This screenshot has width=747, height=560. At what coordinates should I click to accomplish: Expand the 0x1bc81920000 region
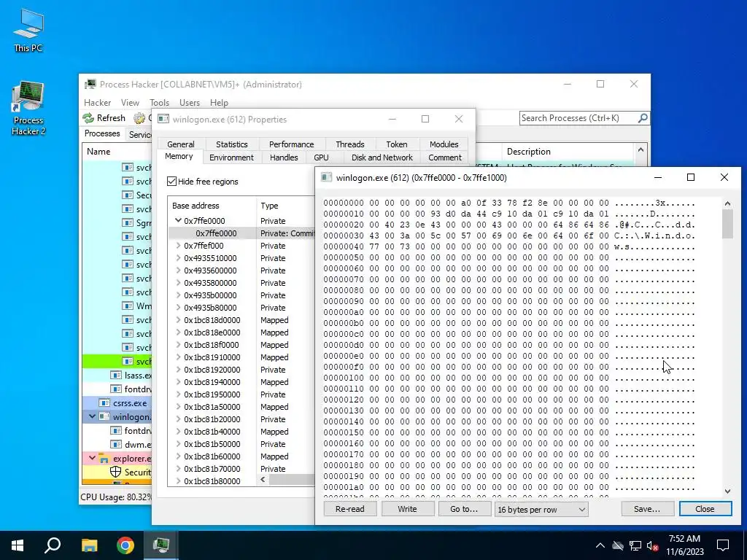(x=178, y=370)
